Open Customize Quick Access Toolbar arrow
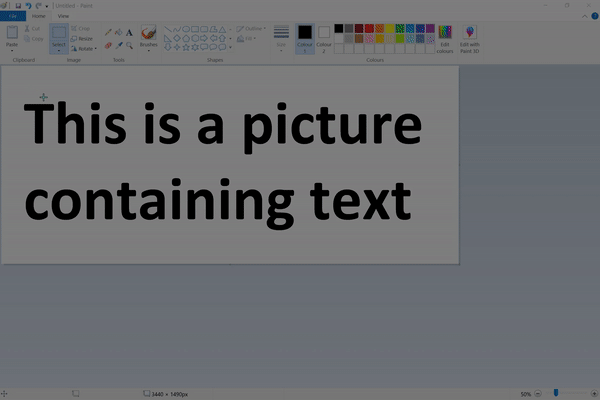The height and width of the screenshot is (400, 600). [x=47, y=6]
